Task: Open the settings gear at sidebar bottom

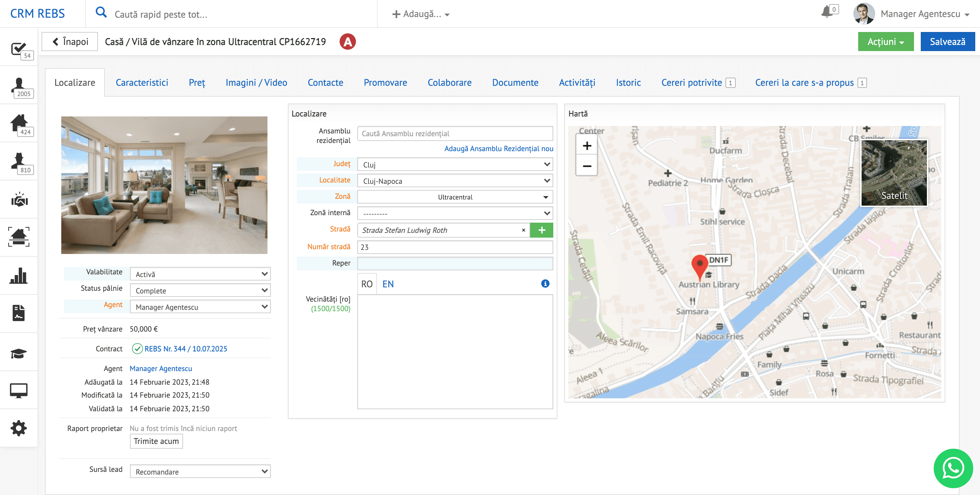Action: click(19, 428)
